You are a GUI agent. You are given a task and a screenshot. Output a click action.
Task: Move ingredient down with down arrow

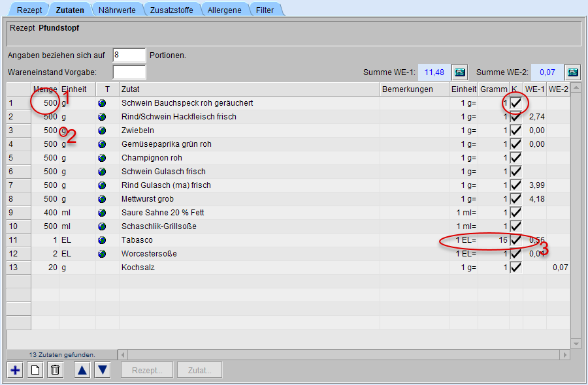[x=103, y=371]
